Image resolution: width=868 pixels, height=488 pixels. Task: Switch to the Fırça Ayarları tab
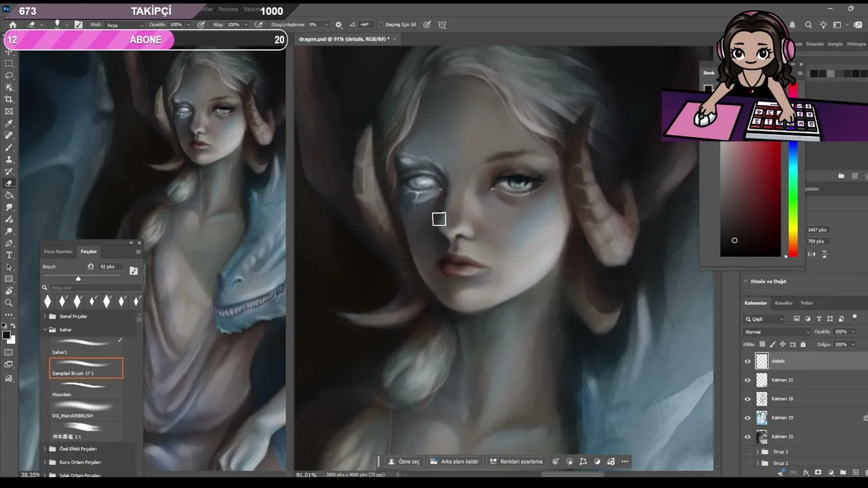point(58,251)
